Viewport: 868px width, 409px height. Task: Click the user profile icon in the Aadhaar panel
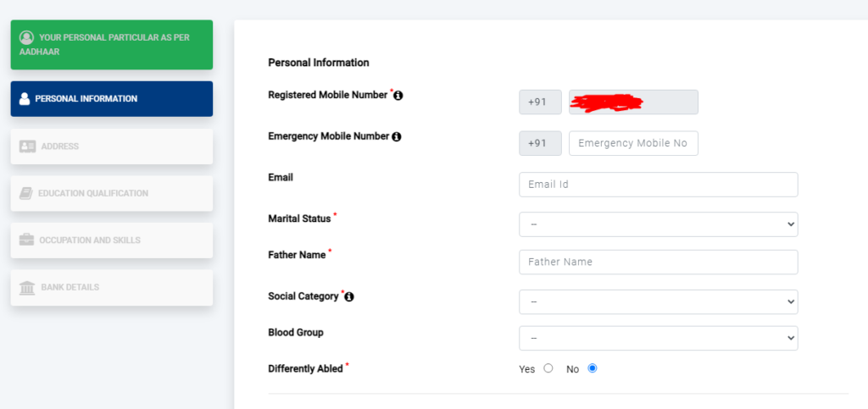click(26, 37)
